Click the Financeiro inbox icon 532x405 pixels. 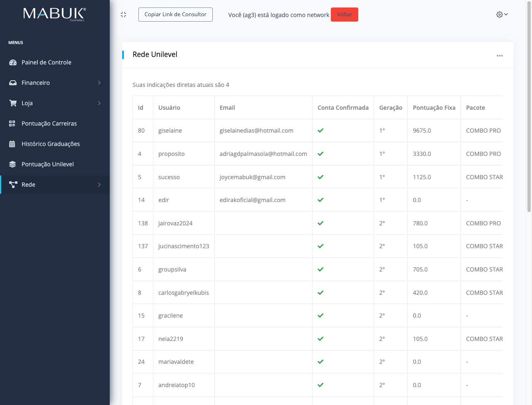(13, 83)
